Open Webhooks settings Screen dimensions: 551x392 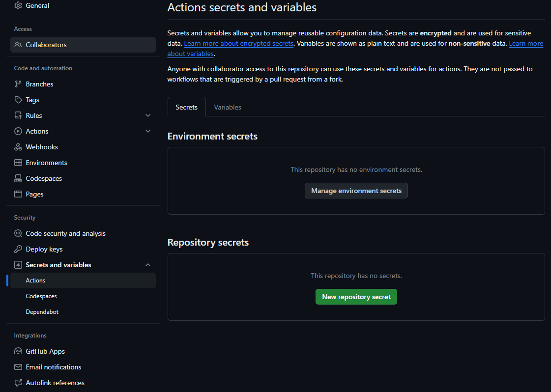tap(42, 147)
